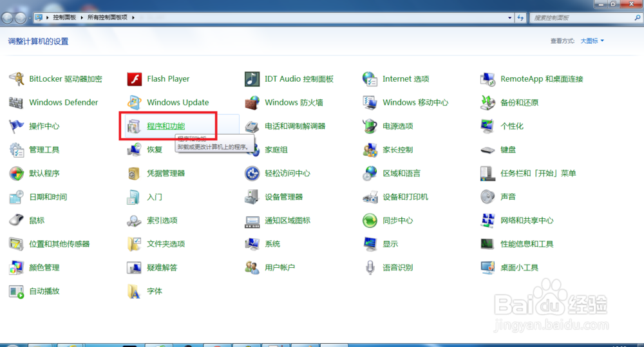The image size is (644, 347).
Task: Open the 键盘 keyboard icon
Action: pyautogui.click(x=488, y=149)
